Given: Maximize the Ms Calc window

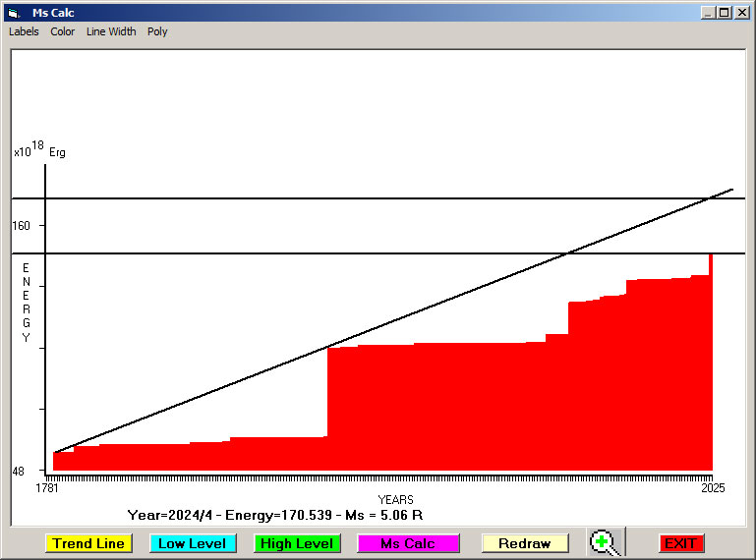Looking at the screenshot, I should 725,13.
